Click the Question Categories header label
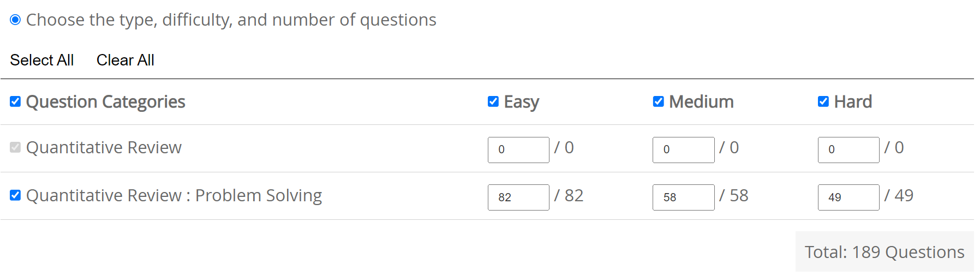The width and height of the screenshot is (980, 276). [x=106, y=102]
